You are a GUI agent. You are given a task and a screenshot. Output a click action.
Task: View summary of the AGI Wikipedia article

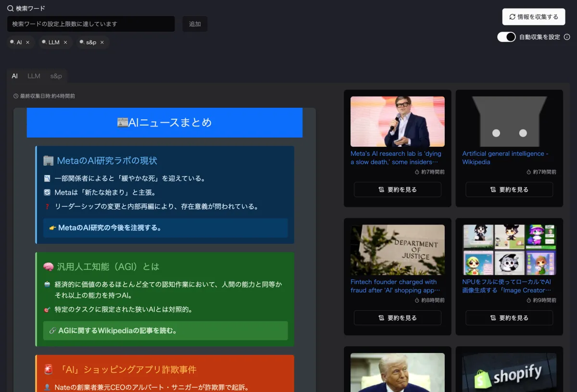(509, 190)
